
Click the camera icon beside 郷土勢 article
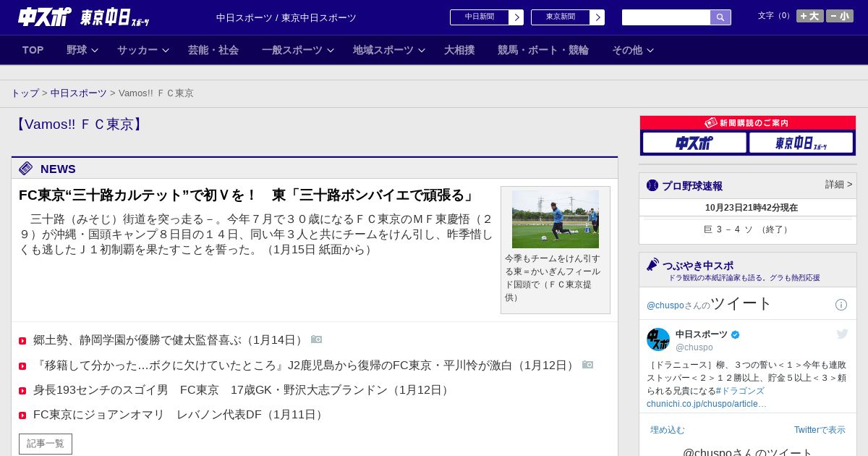pos(316,339)
